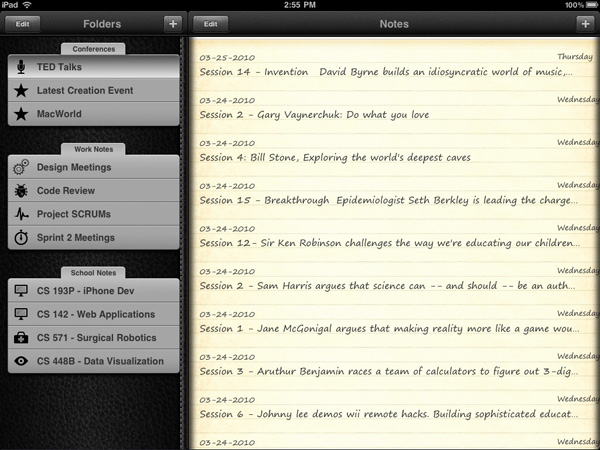
Task: Tap the Notes title in the header
Action: click(x=394, y=24)
